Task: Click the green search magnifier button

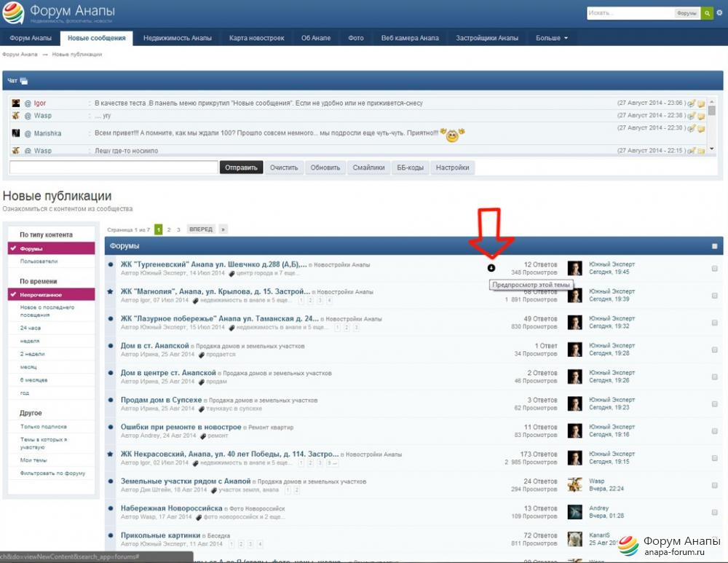Action: [707, 13]
